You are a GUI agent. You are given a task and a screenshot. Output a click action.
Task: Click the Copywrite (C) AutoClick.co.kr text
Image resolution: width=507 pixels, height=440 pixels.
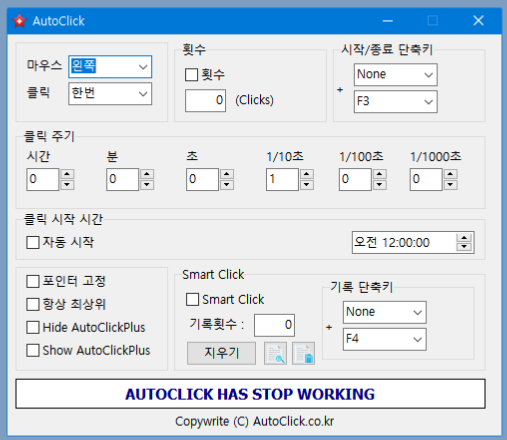(254, 422)
